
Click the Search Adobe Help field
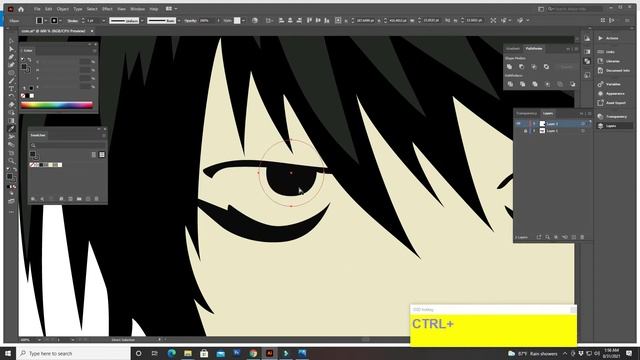(575, 9)
